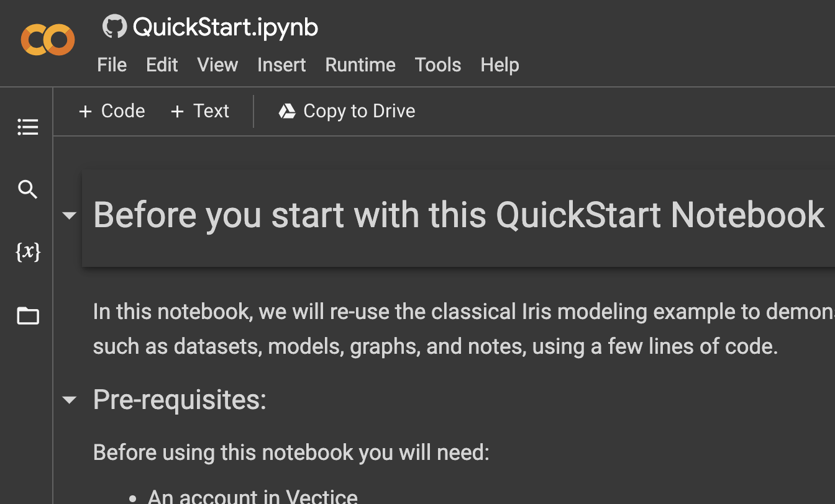835x504 pixels.
Task: Open the search sidebar panel
Action: [x=28, y=189]
